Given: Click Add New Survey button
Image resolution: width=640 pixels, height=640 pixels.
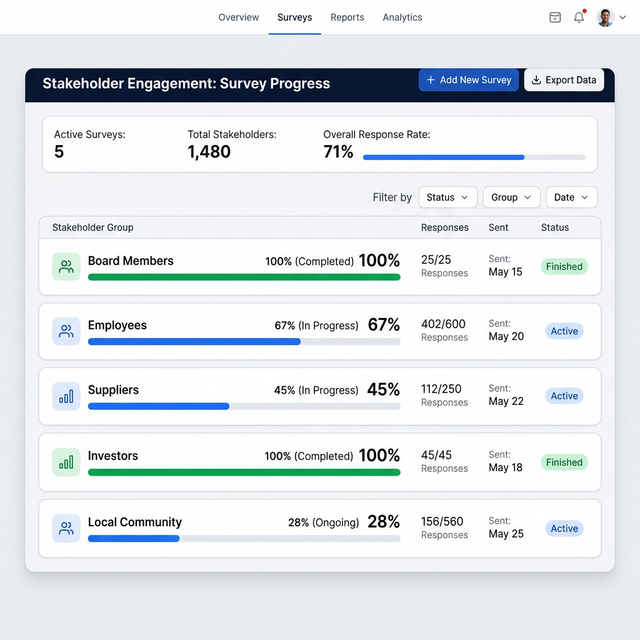Looking at the screenshot, I should point(469,80).
